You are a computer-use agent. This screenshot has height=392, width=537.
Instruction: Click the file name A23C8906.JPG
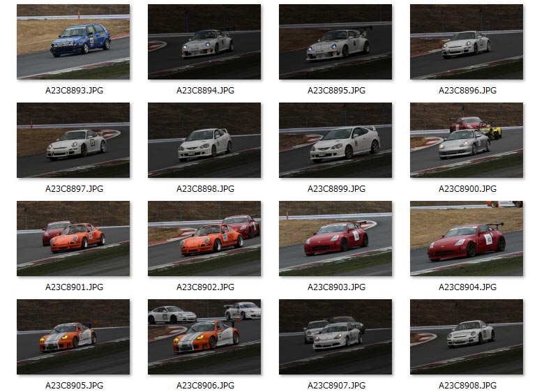tap(206, 386)
